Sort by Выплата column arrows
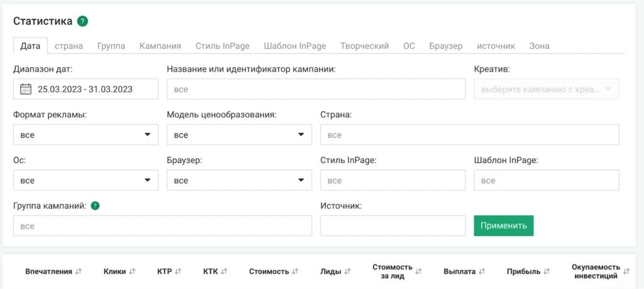This screenshot has height=289, width=644. point(482,272)
